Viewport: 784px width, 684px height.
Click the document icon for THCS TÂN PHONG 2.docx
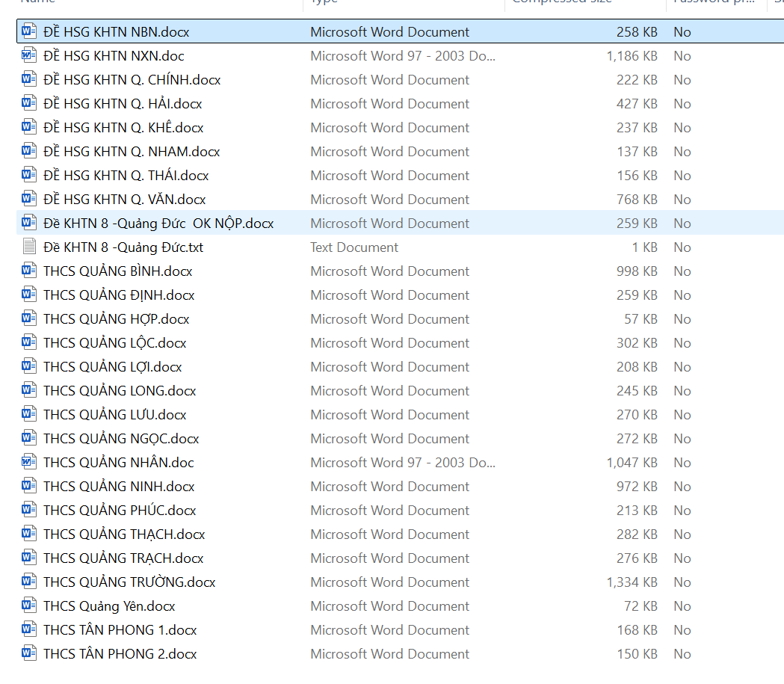(29, 653)
